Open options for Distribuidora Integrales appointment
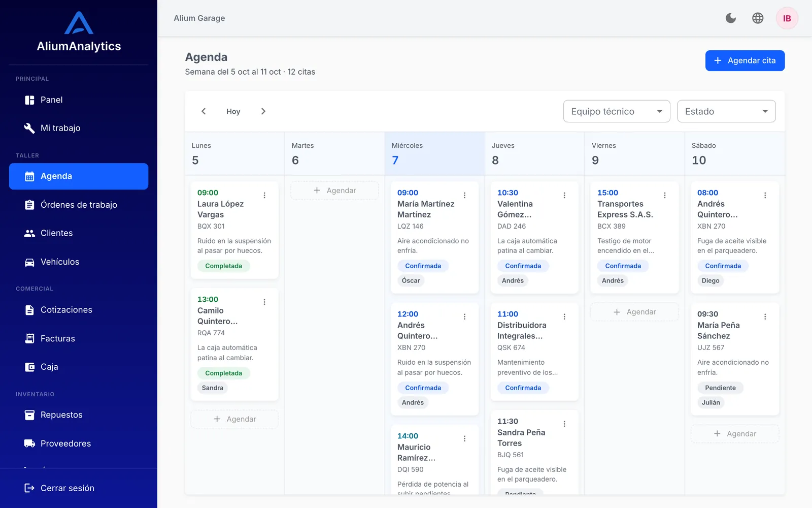Screen dimensions: 812x508 (564, 316)
